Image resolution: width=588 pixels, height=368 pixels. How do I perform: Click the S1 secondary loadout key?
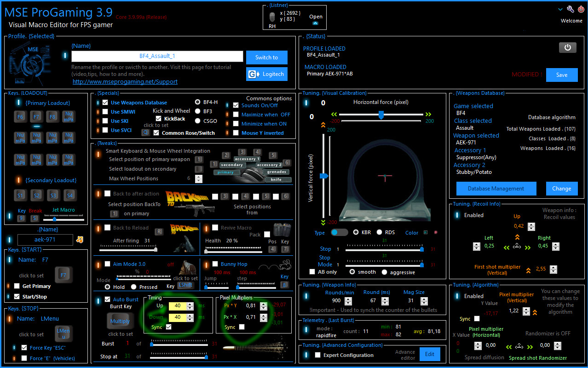[x=20, y=195]
